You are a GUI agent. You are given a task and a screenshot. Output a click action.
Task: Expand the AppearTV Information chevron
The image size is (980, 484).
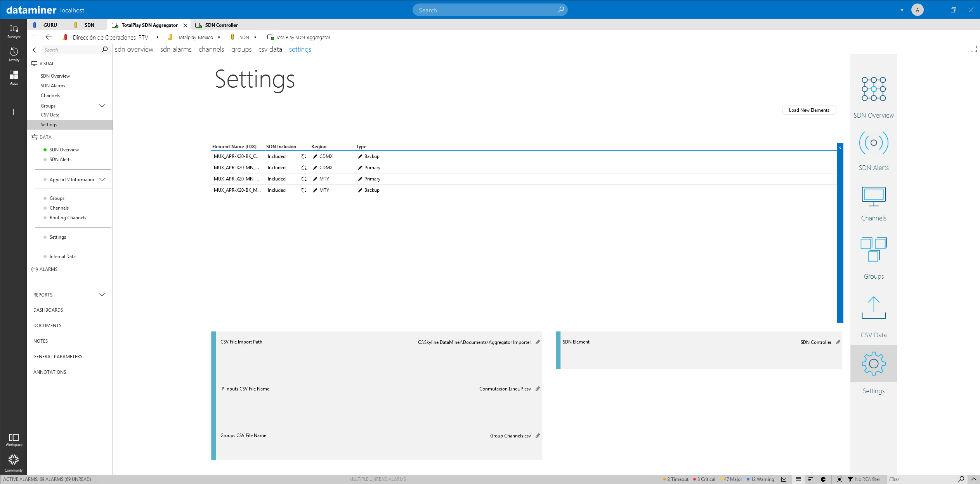coord(102,179)
